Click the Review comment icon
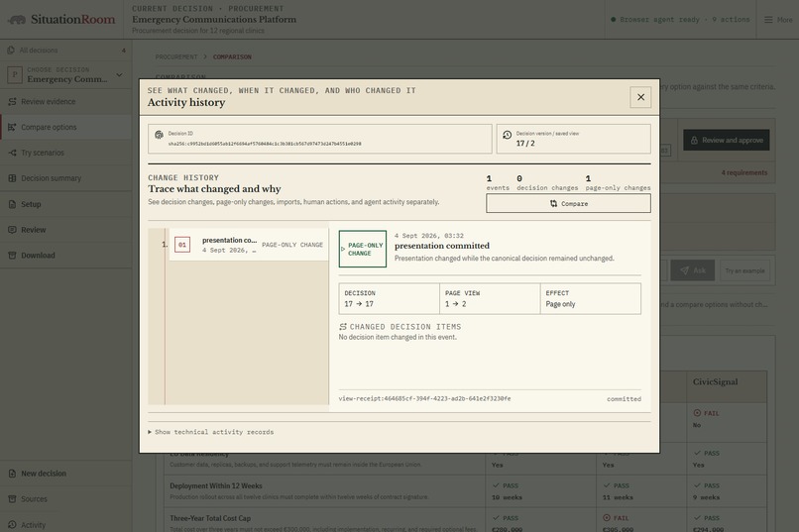799x532 pixels. 12,230
